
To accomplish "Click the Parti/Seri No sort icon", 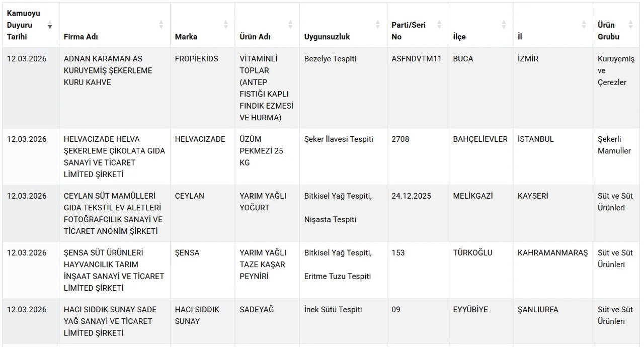I will coord(439,25).
